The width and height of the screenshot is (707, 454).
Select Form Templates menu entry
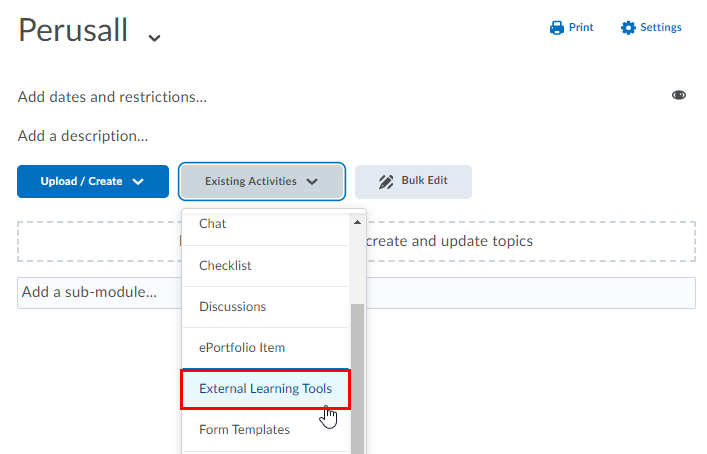[x=244, y=429]
